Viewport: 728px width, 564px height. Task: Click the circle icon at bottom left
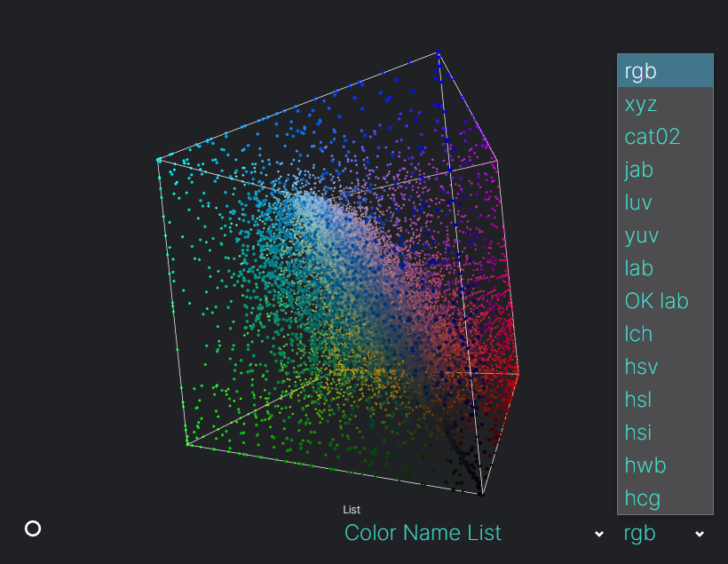pos(33,528)
